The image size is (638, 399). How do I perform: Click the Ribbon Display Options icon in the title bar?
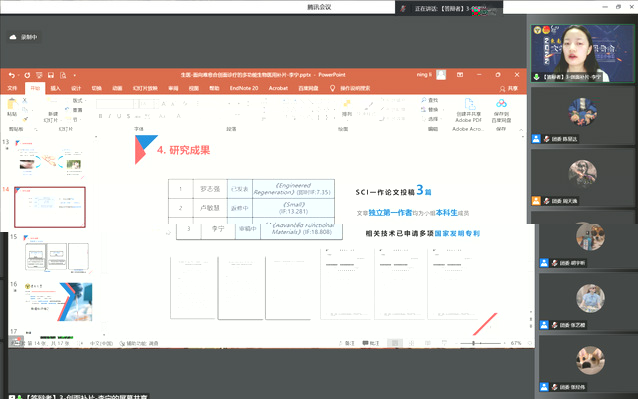(460, 75)
